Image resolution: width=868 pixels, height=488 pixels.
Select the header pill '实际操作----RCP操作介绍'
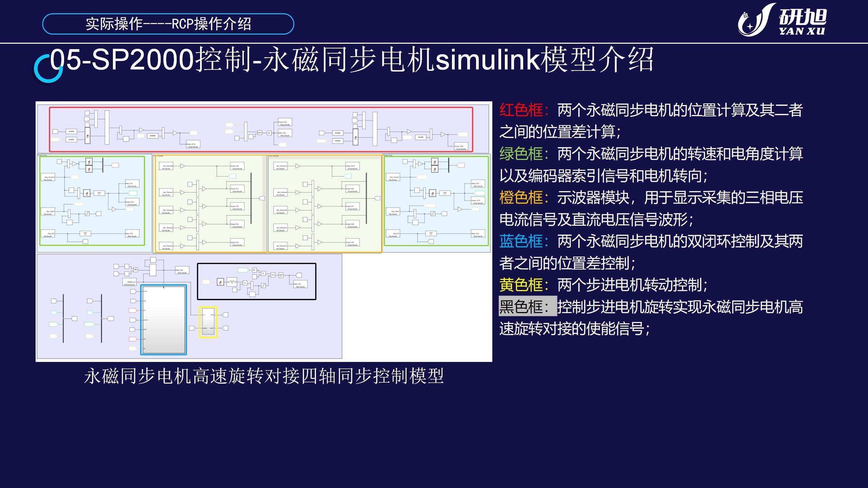(168, 24)
